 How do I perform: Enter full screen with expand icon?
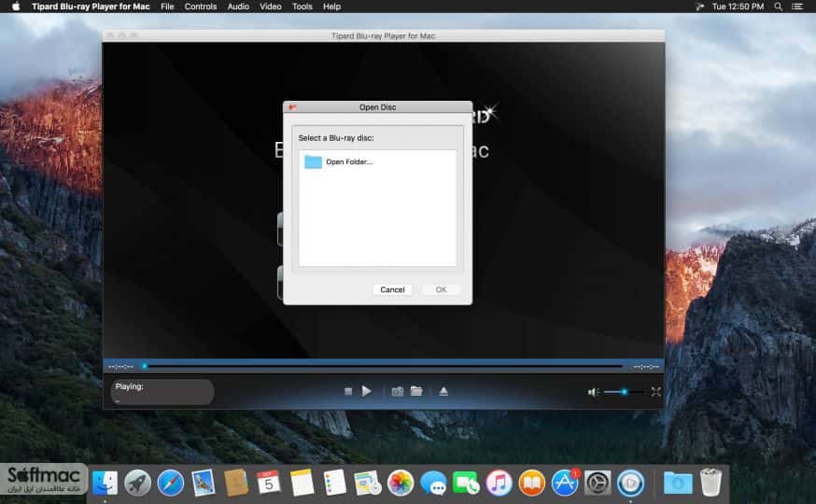tap(655, 392)
